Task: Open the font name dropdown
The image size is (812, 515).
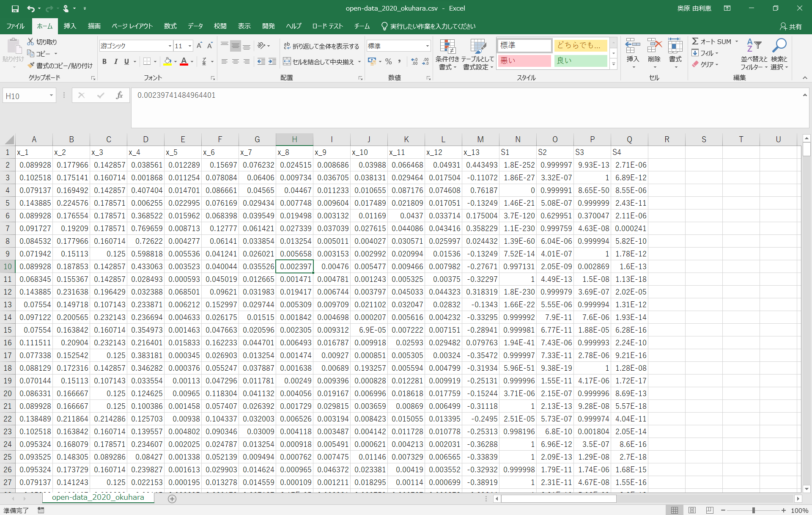Action: [x=170, y=46]
